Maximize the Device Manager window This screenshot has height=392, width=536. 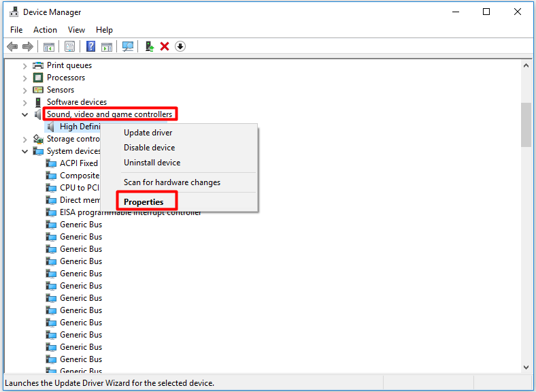click(486, 12)
